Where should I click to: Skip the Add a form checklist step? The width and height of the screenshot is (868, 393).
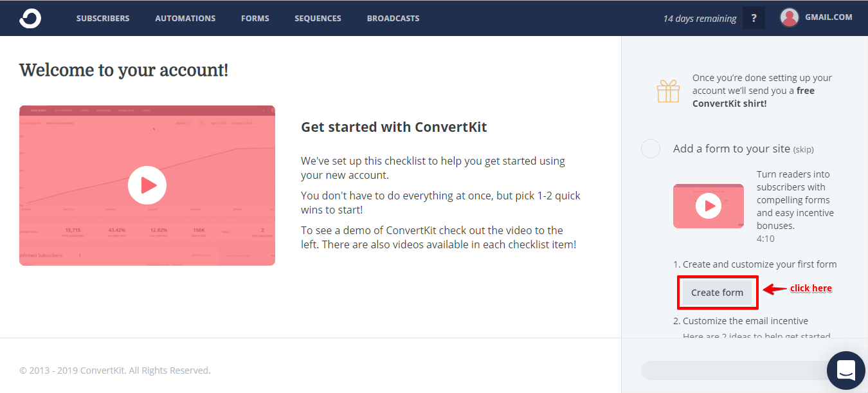tap(803, 149)
